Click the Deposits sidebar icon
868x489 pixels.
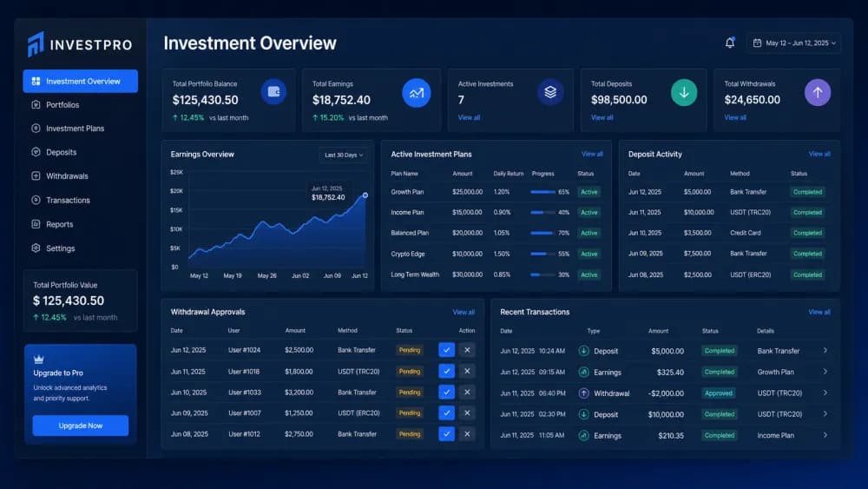click(x=36, y=152)
